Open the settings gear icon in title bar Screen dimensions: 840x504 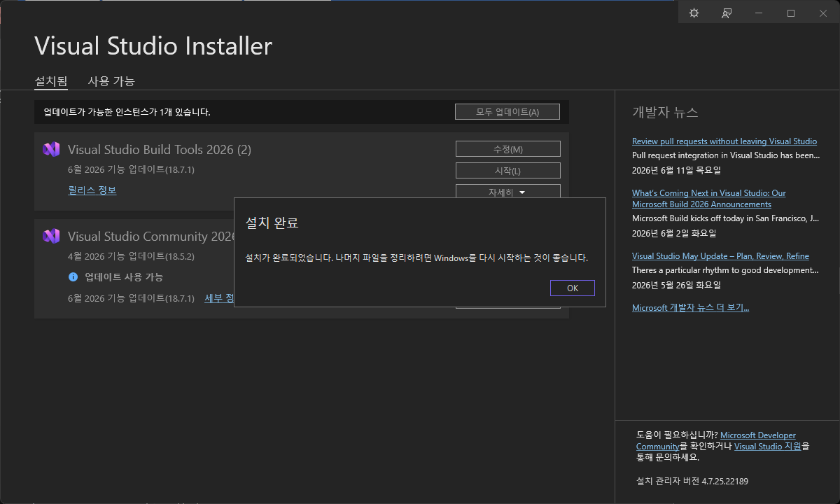(x=694, y=13)
